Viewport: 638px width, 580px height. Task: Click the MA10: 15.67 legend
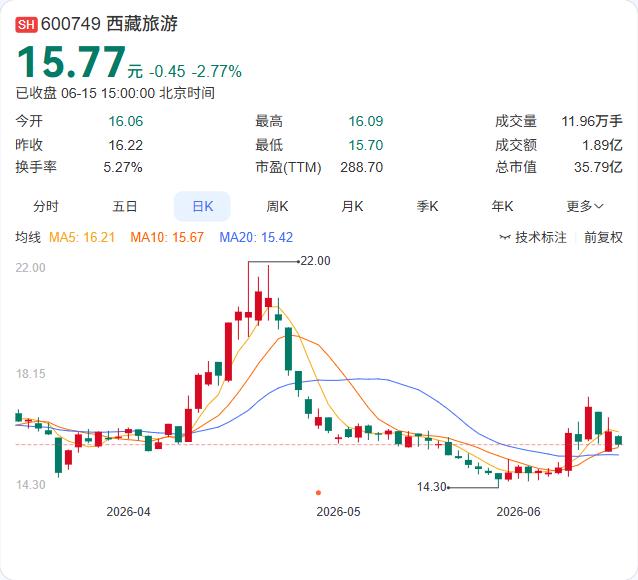coord(167,237)
